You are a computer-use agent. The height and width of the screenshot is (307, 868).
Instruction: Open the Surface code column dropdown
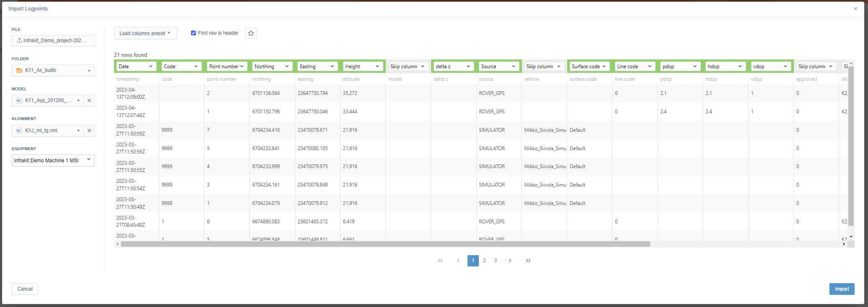click(x=589, y=66)
